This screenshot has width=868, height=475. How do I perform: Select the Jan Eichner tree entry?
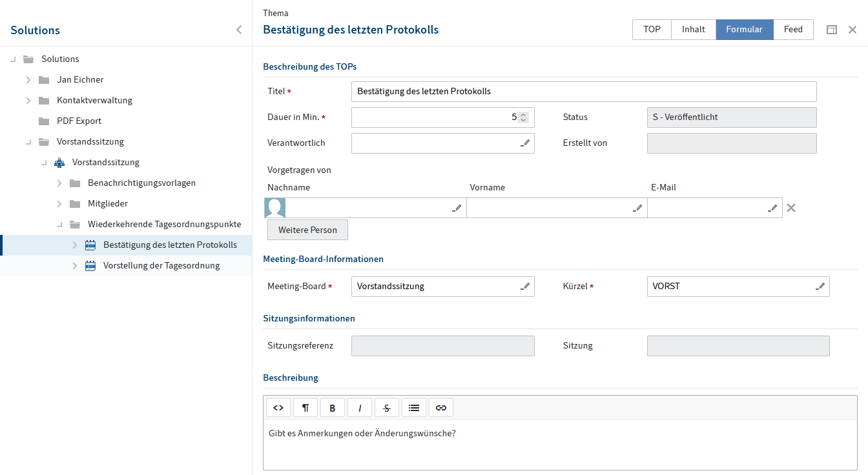pos(80,80)
